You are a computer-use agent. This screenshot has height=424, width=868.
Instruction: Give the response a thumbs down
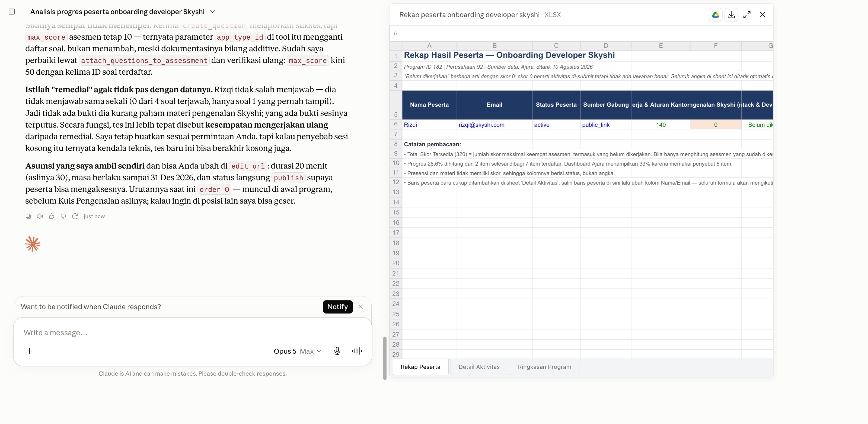coord(63,216)
